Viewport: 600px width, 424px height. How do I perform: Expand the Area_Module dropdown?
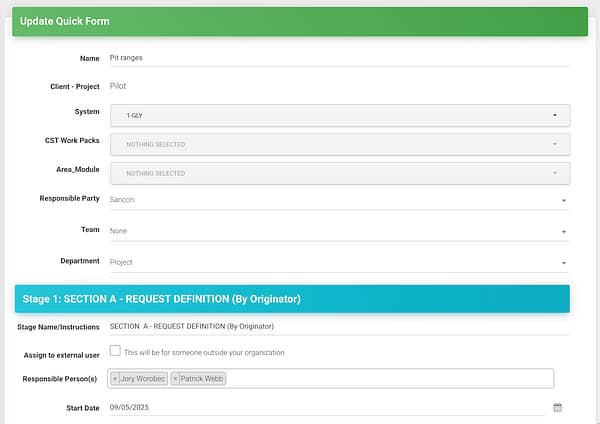339,173
